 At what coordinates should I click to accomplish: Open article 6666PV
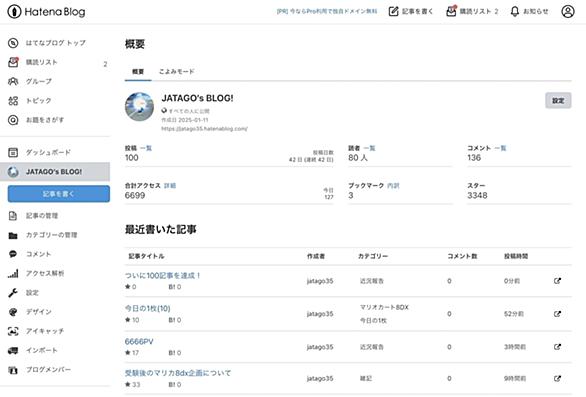point(139,341)
